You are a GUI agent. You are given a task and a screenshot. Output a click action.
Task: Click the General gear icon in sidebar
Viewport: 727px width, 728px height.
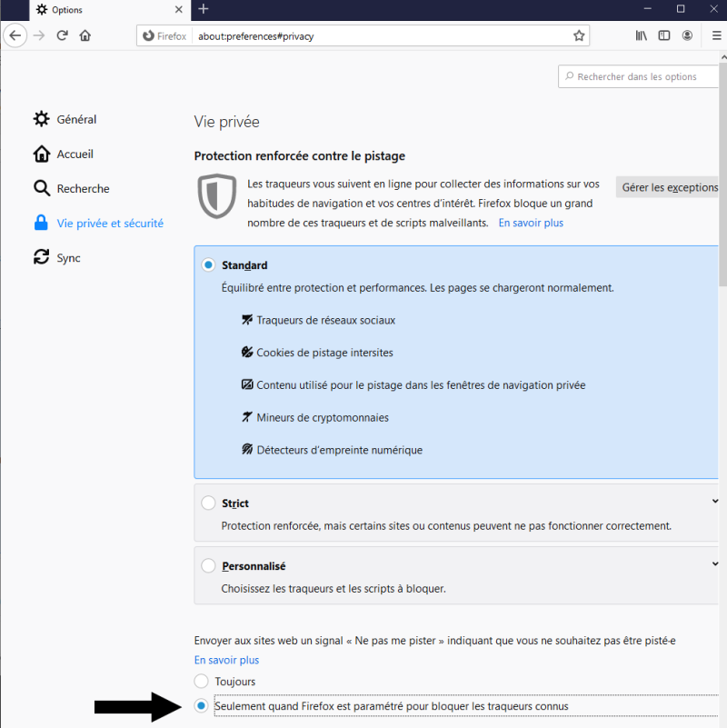41,119
